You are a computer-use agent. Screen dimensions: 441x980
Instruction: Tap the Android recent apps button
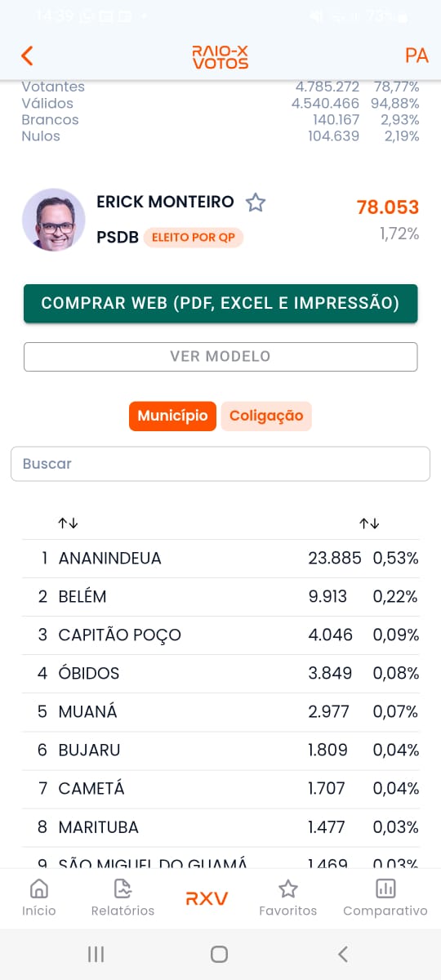click(x=96, y=954)
